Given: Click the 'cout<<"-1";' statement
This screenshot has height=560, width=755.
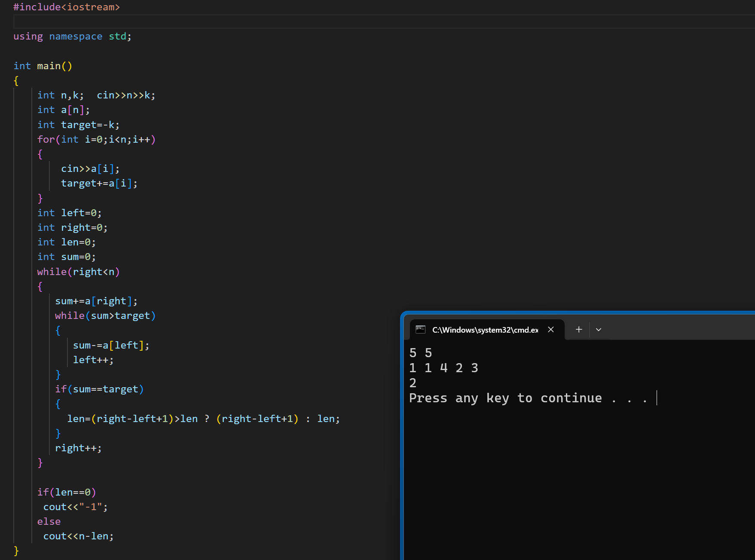Looking at the screenshot, I should pos(76,507).
